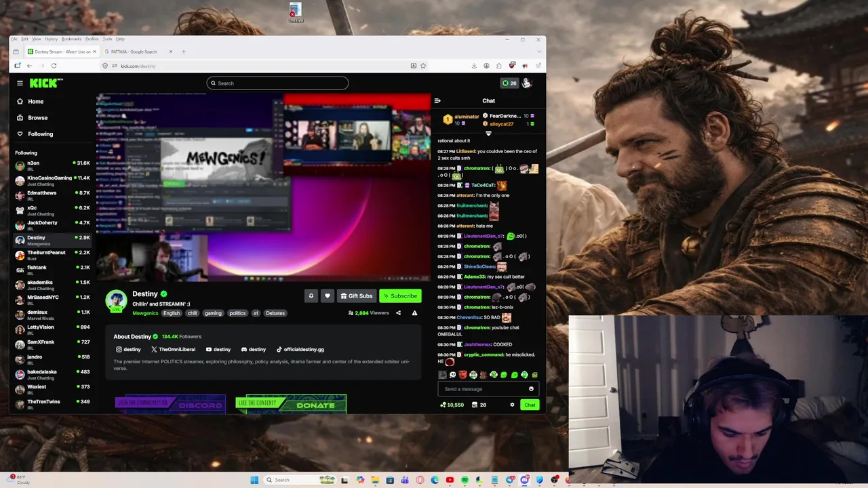
Task: Expand chat leaderboard arrow
Action: 488,134
